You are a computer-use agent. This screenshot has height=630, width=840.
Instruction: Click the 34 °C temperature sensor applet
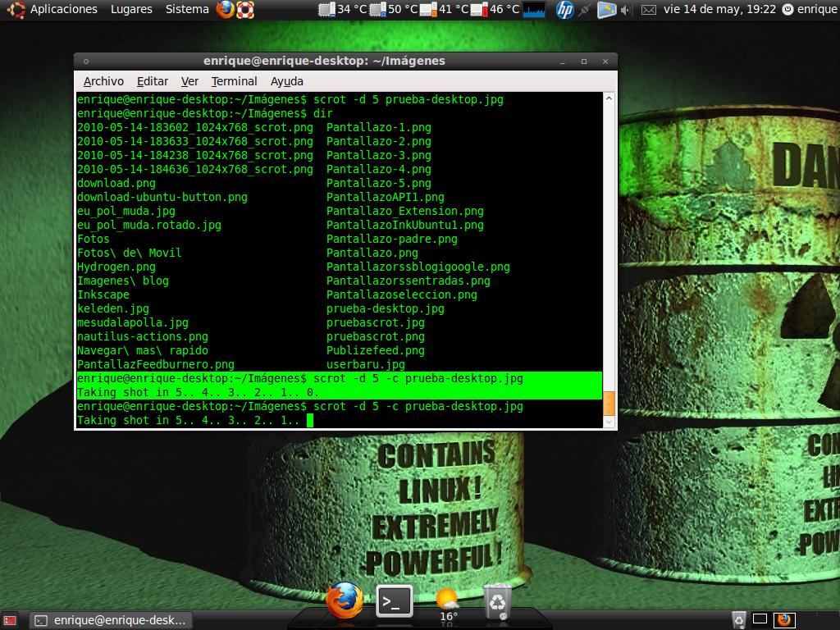tap(343, 9)
